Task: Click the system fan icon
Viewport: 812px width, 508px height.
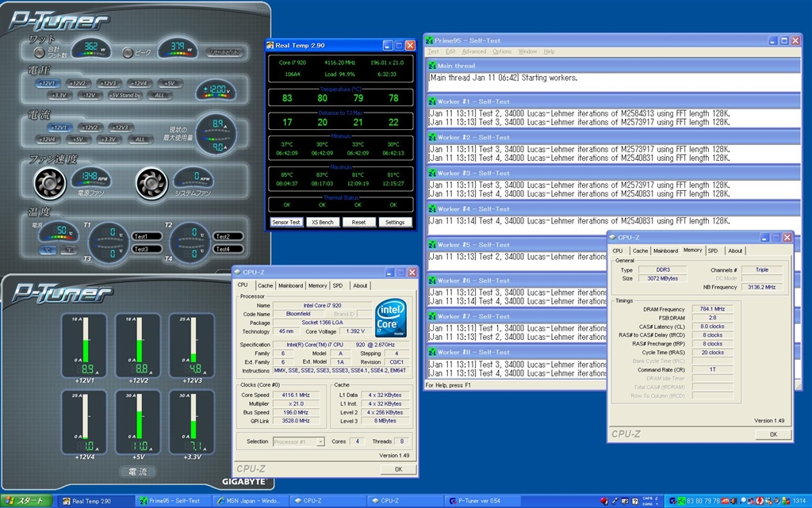Action: (150, 182)
